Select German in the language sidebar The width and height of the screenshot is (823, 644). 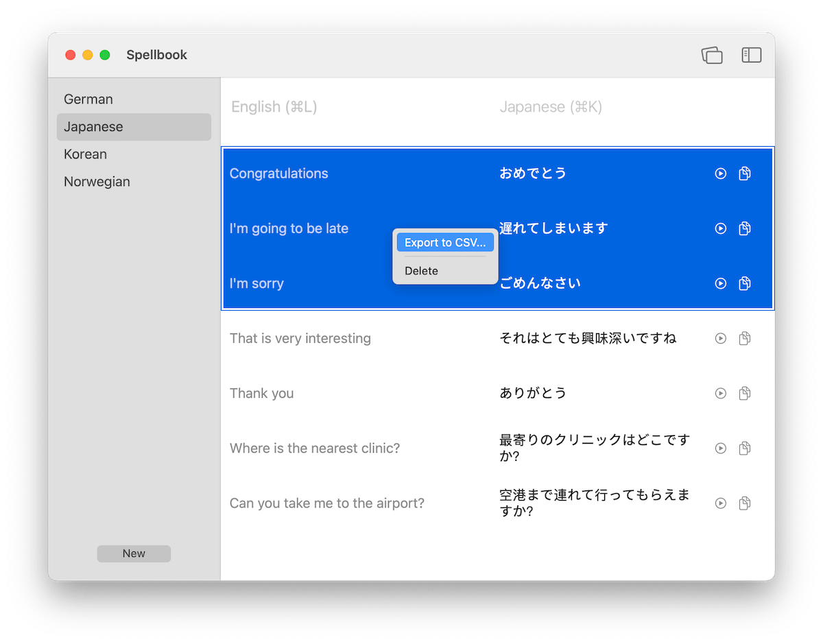(x=88, y=99)
